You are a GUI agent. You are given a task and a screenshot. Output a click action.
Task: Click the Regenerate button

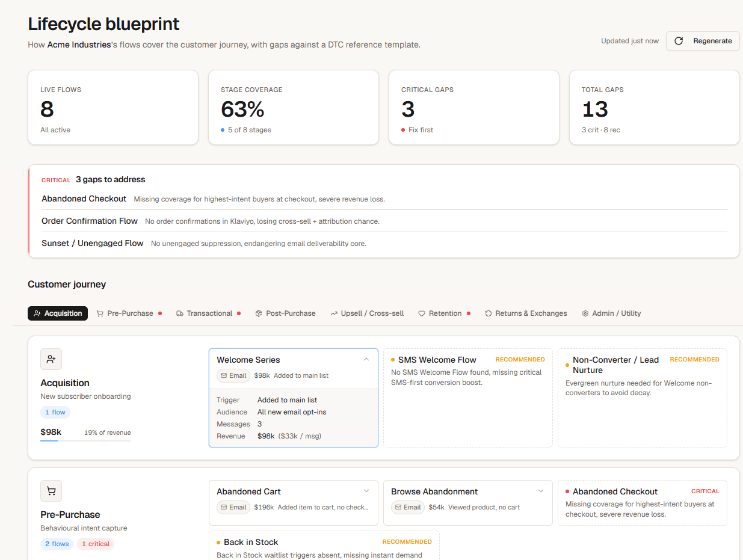(703, 41)
